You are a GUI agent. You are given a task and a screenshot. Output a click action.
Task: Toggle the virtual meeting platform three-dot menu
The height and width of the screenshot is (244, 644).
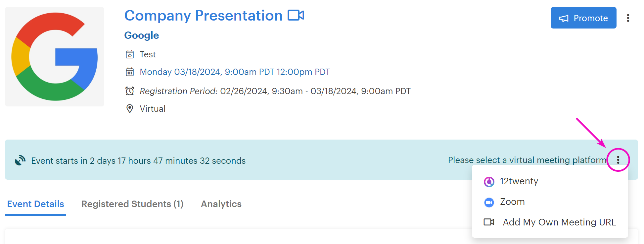[x=618, y=160]
